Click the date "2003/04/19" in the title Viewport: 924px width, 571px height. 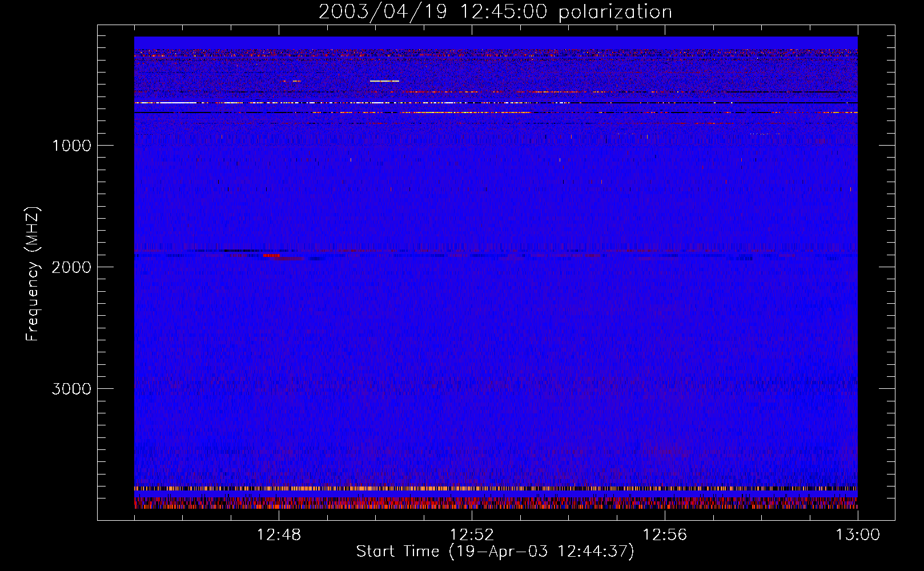click(x=383, y=12)
